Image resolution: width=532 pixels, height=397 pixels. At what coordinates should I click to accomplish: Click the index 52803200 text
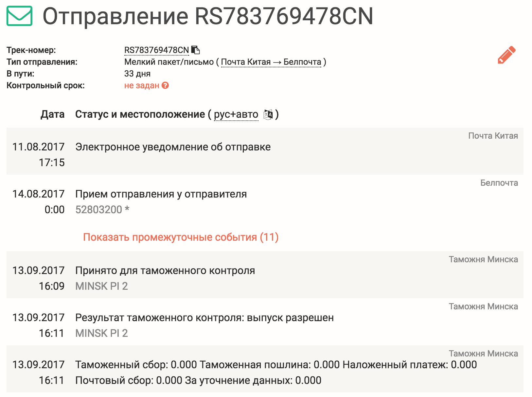(x=99, y=210)
